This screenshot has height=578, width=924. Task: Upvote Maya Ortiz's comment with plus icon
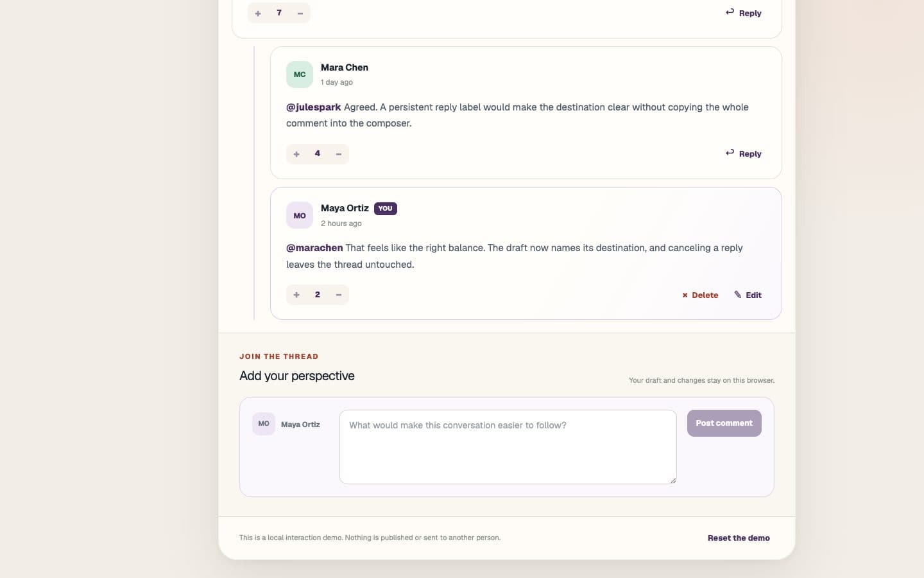296,295
